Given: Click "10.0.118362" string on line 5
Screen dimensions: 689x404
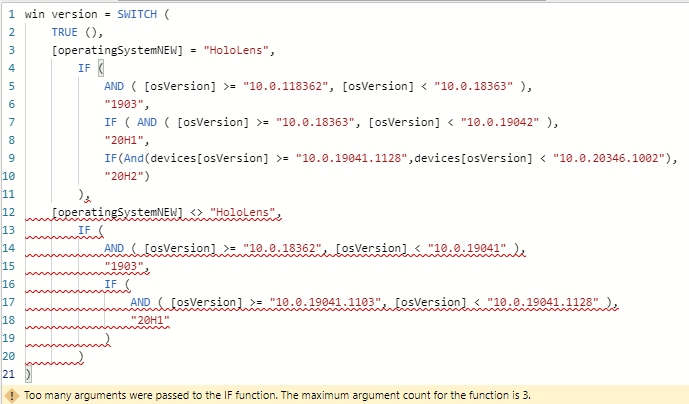Looking at the screenshot, I should coord(286,87).
